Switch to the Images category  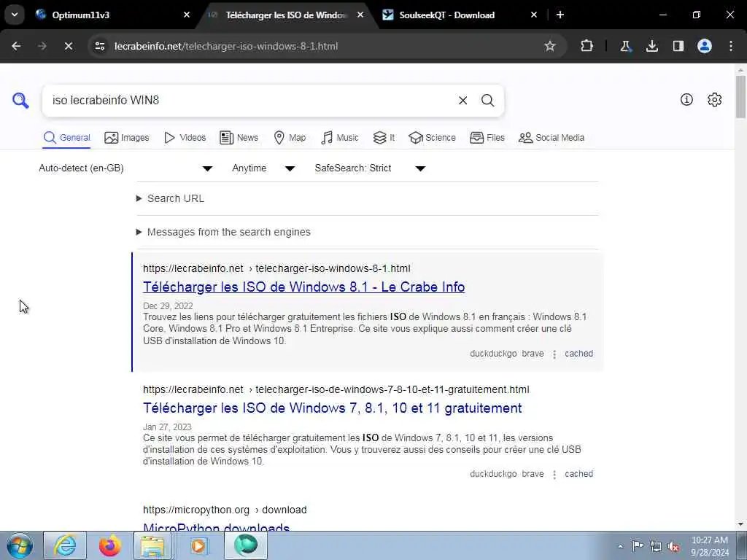tap(127, 138)
